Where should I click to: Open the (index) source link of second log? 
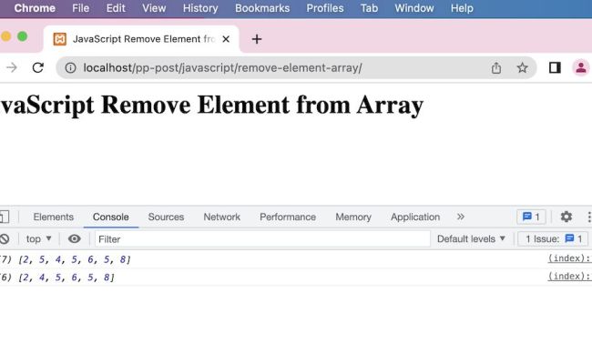click(x=569, y=276)
